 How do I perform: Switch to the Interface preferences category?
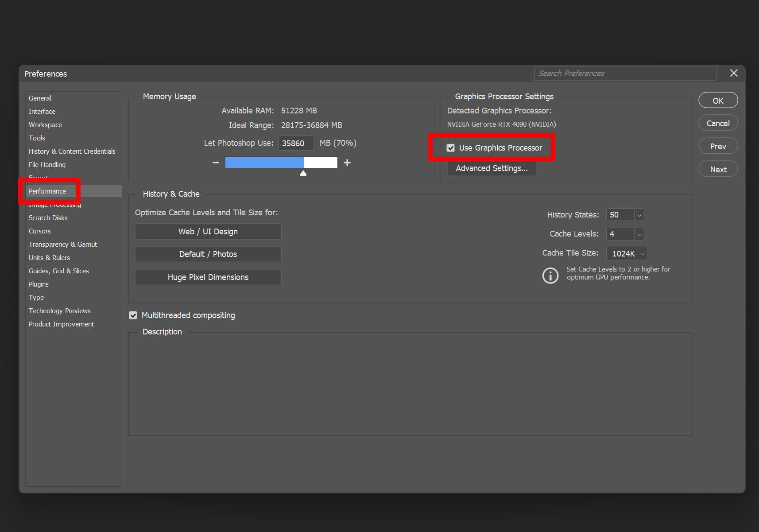(42, 112)
